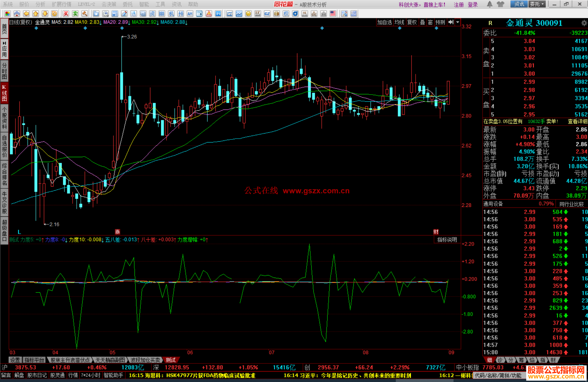588x382 pixels.
Task: Click the 指标说明 button
Action: coord(447,240)
